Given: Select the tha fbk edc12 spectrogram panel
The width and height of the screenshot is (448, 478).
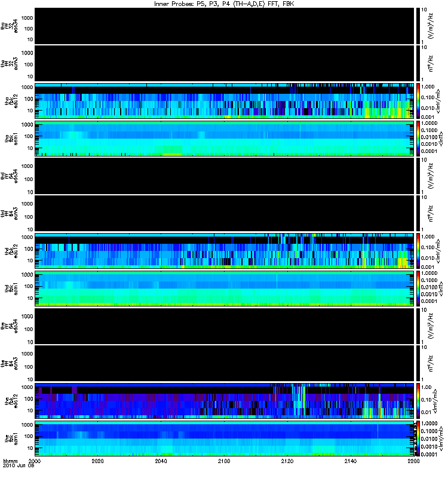Looking at the screenshot, I should pos(225,101).
